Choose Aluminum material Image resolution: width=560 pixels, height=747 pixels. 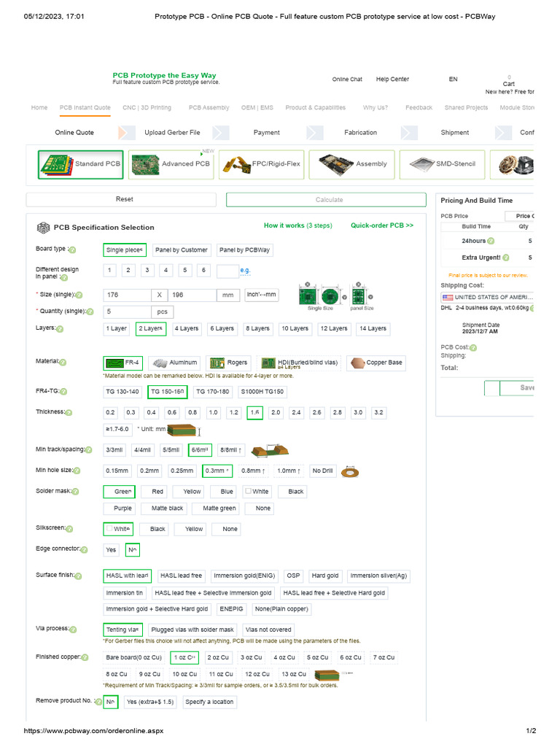175,363
